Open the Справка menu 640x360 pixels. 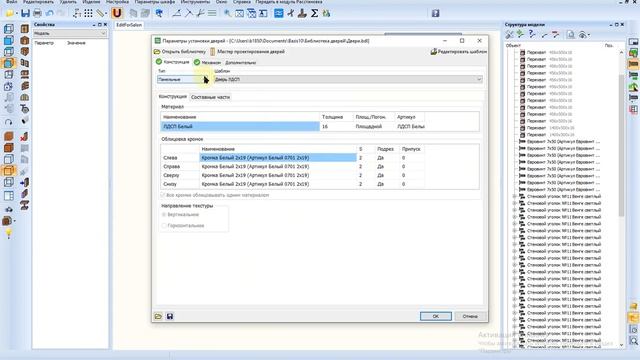[x=242, y=2]
